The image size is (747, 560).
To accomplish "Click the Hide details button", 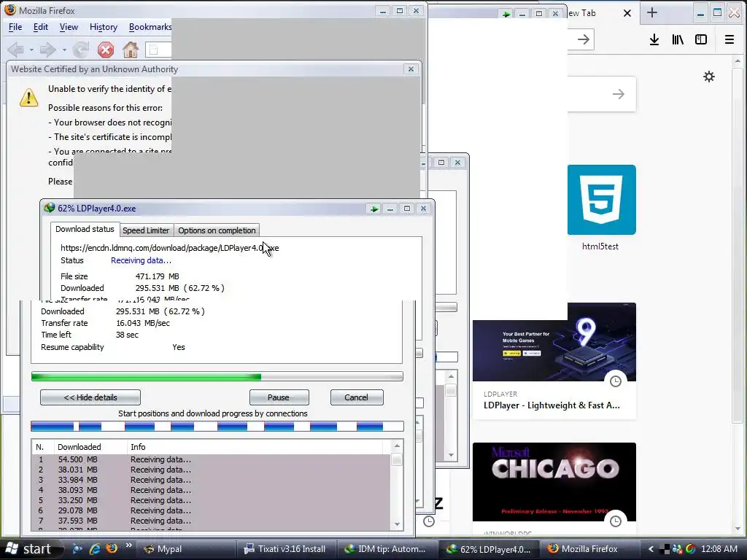I will point(90,397).
